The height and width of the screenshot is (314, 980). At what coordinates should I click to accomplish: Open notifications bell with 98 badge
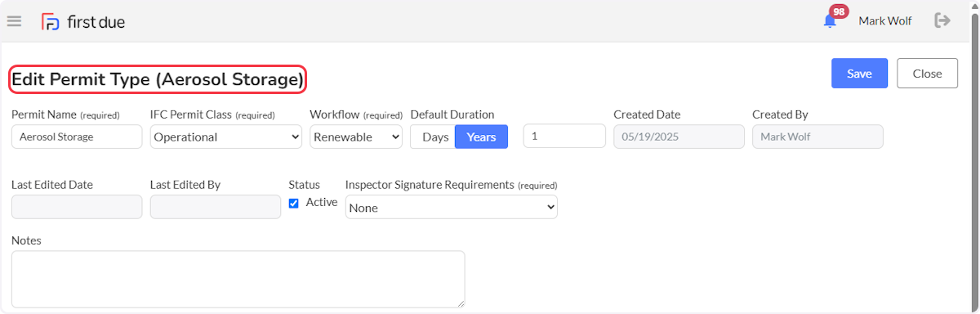(831, 20)
